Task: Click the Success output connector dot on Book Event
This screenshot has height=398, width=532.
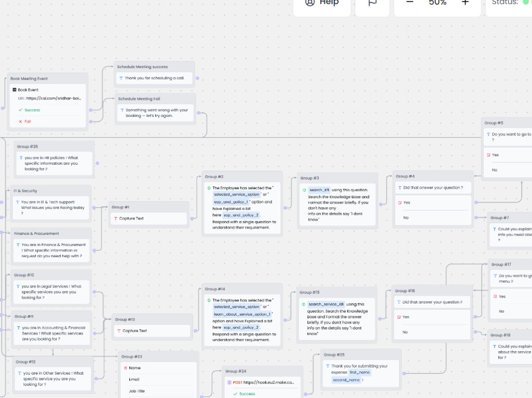Action: [90, 110]
